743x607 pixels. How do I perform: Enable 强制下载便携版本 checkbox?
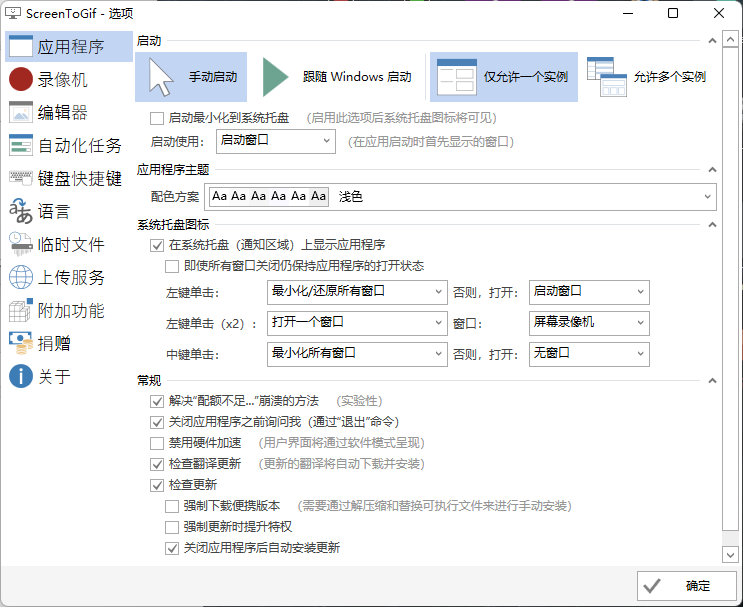[x=172, y=507]
